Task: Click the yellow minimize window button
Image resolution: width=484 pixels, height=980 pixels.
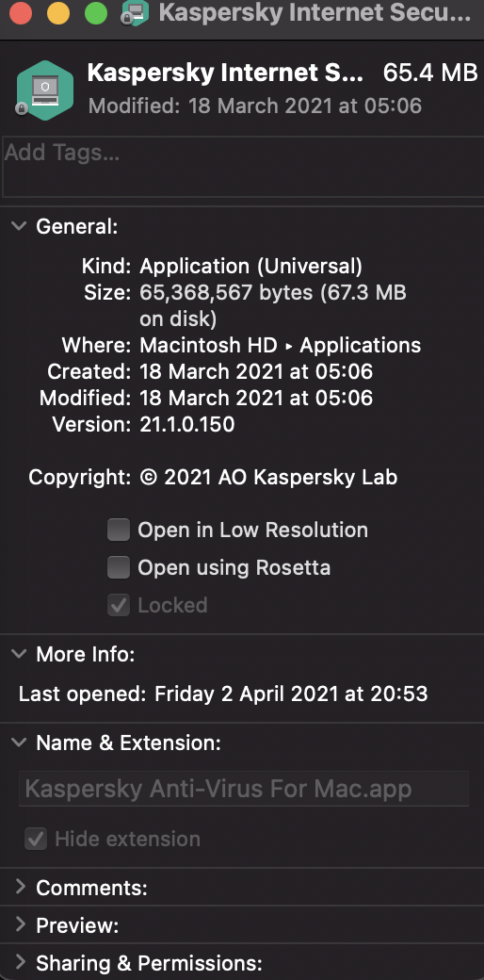Action: pyautogui.click(x=58, y=13)
